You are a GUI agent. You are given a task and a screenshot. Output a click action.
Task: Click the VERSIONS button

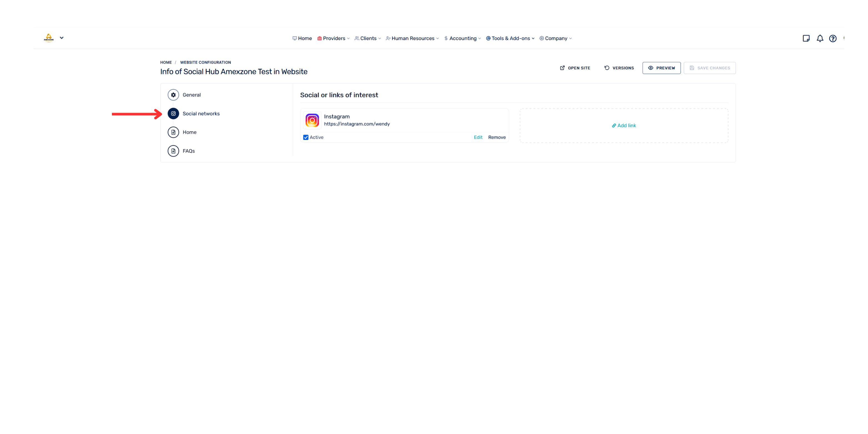pos(619,68)
